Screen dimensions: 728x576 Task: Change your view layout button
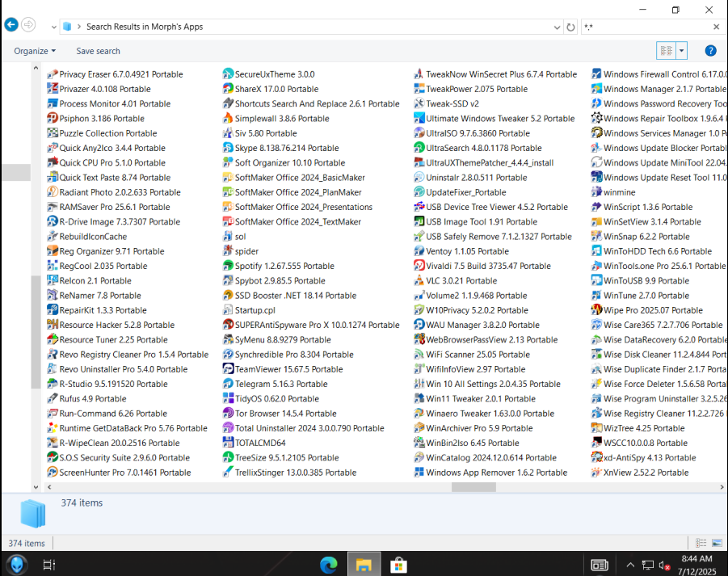pyautogui.click(x=667, y=51)
